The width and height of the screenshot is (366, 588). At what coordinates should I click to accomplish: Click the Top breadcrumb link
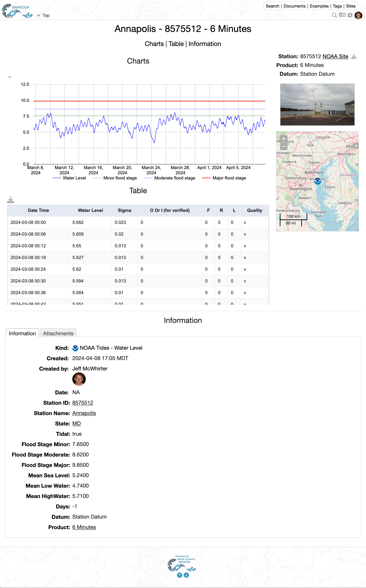46,16
